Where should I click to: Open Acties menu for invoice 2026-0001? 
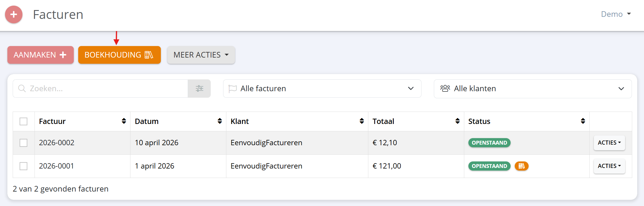[609, 166]
